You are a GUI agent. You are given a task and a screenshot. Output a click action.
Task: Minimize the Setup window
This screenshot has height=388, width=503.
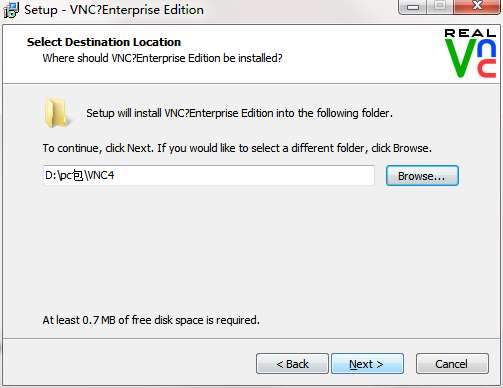click(x=412, y=6)
